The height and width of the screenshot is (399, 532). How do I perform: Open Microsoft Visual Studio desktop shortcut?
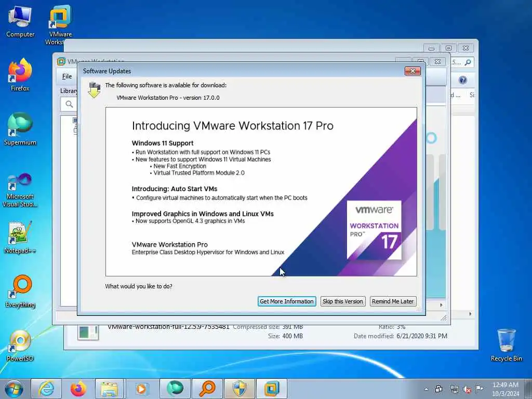coord(20,190)
